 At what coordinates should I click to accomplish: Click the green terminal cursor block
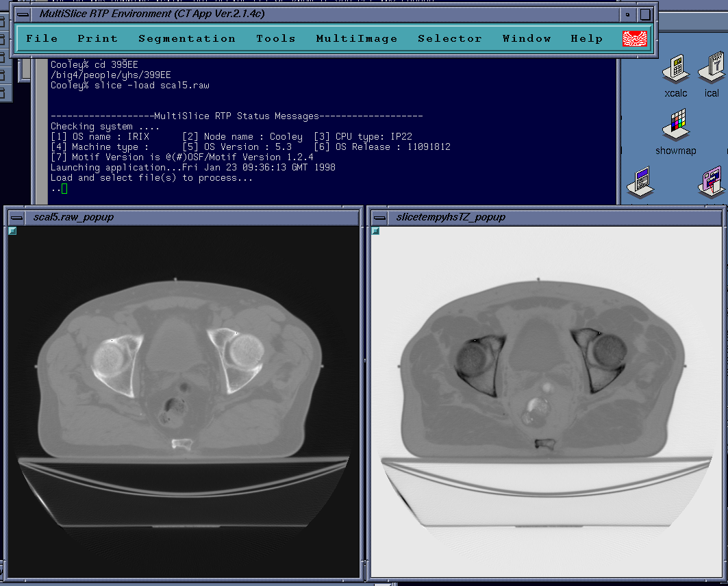point(64,189)
